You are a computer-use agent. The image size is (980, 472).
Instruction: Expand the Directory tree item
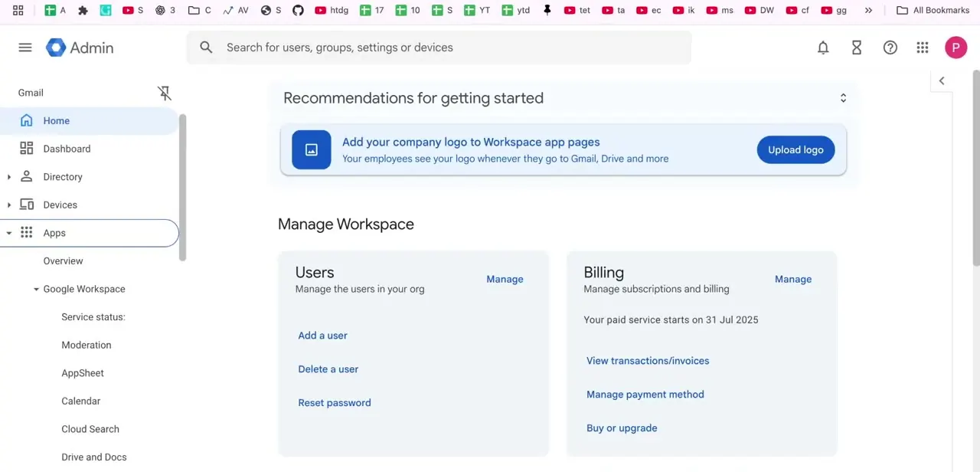click(9, 177)
